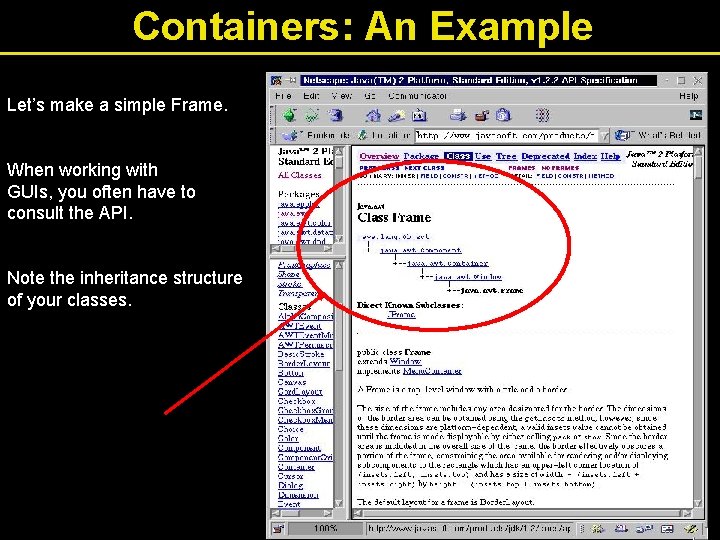Click packages frame scrollbar up arrow
This screenshot has width=720, height=540.
point(339,151)
